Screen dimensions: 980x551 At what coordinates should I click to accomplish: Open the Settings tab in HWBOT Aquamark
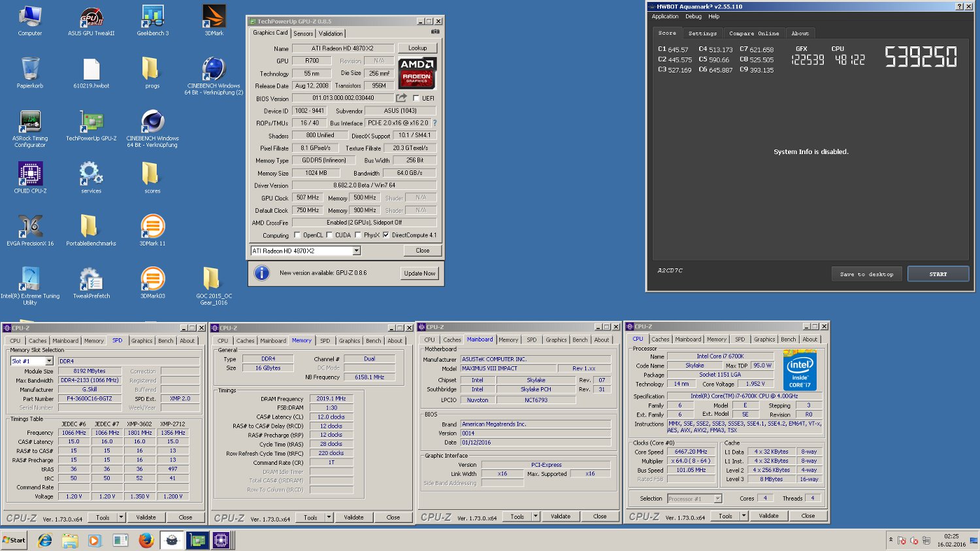coord(702,33)
